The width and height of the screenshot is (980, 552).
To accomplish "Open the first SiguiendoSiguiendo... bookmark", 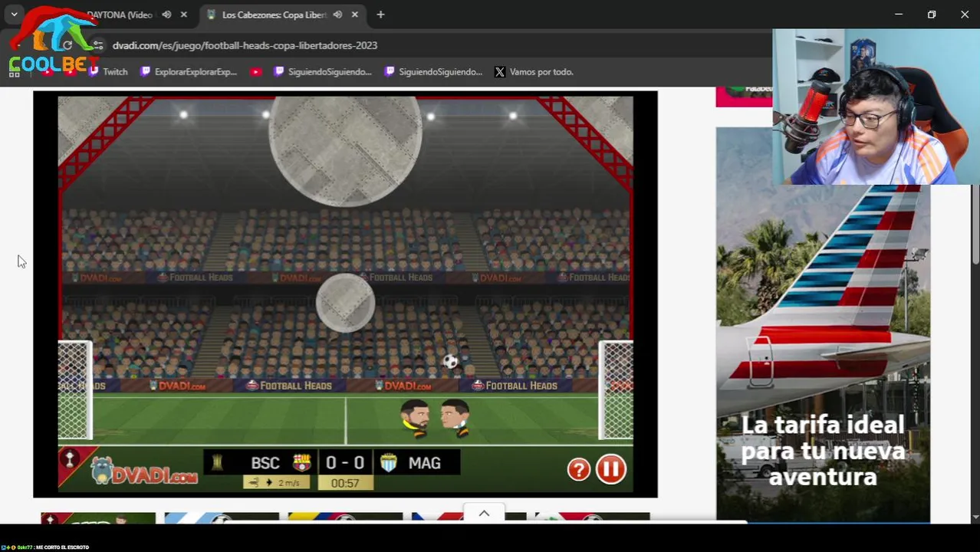I will [323, 71].
